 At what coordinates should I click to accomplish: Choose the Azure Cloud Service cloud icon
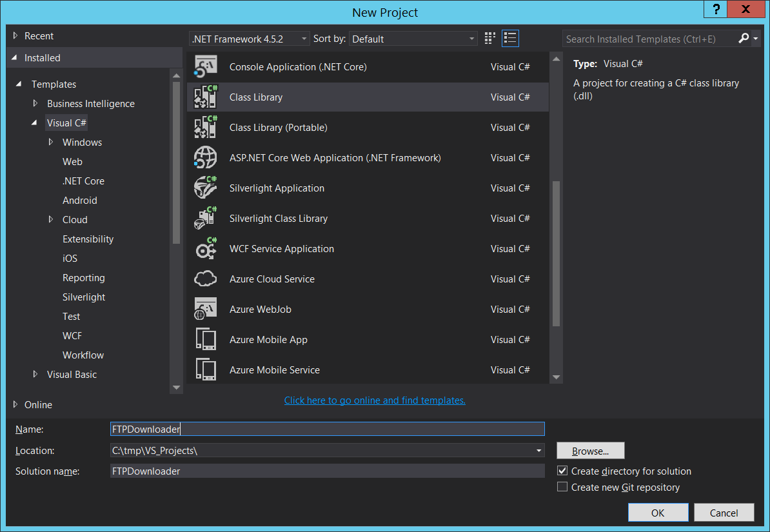[x=205, y=279]
